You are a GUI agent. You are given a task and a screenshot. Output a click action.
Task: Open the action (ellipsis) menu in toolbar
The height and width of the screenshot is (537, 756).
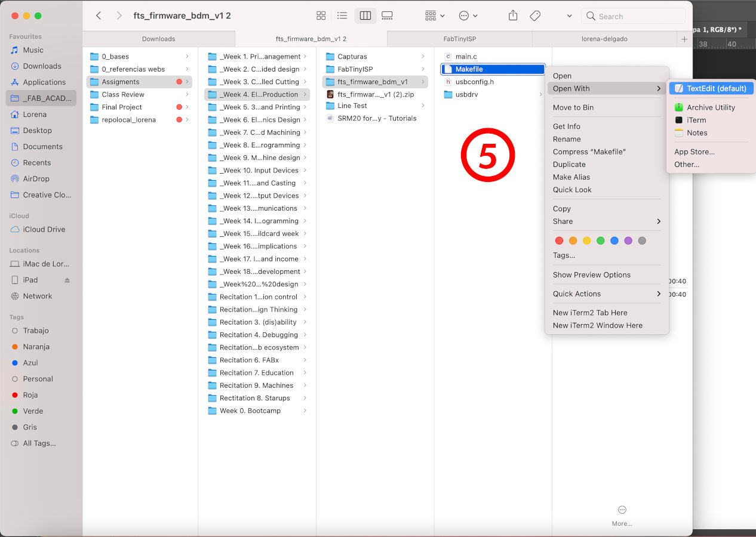pos(469,16)
